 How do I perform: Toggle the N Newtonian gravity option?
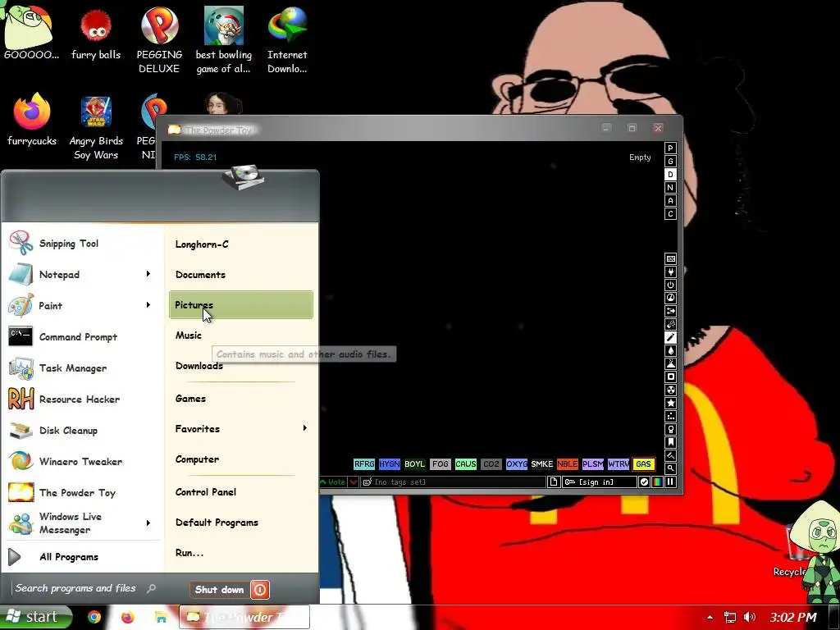pyautogui.click(x=670, y=188)
